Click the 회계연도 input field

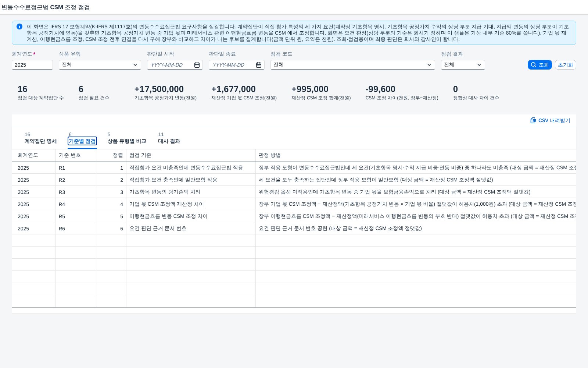[x=32, y=65]
